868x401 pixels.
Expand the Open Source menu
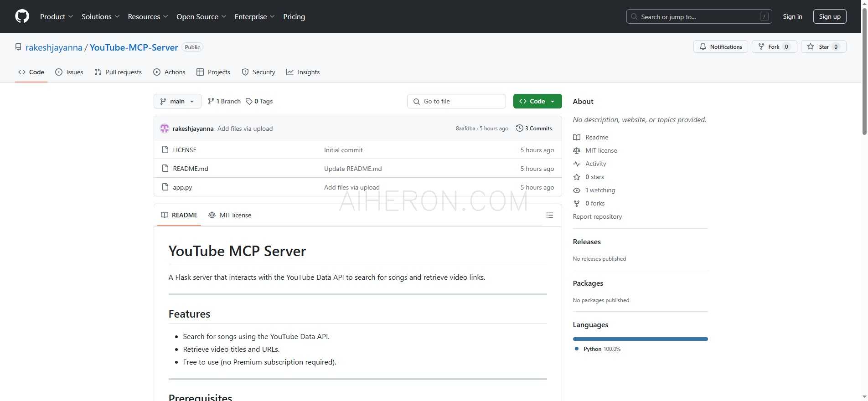[x=201, y=16]
